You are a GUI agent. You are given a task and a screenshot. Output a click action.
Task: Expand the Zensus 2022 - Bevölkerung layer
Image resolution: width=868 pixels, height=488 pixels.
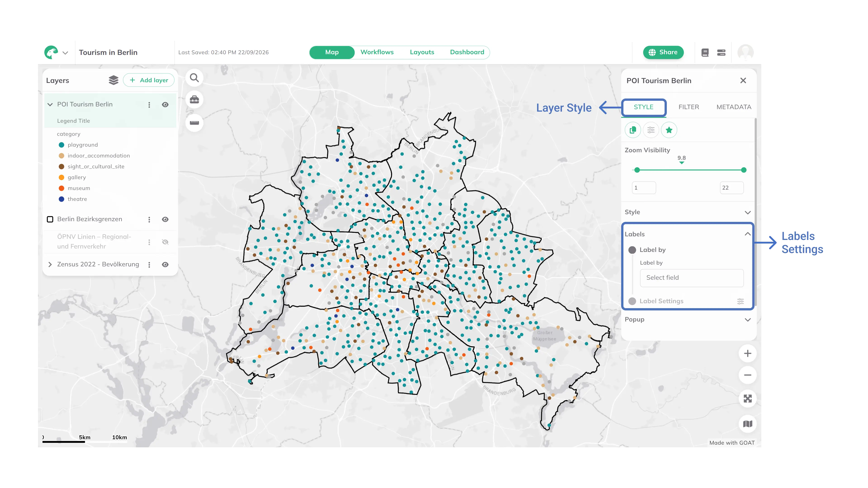point(50,264)
